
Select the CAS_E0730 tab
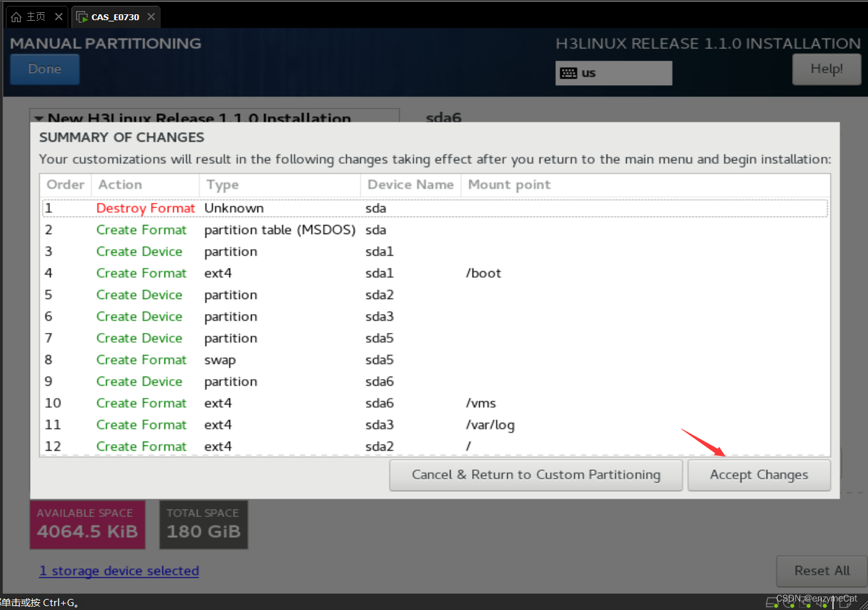[x=115, y=17]
